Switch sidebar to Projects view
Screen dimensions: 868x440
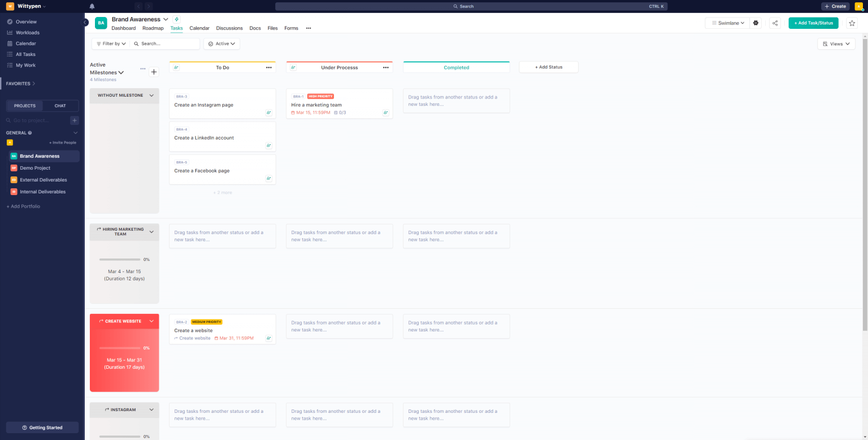coord(25,106)
